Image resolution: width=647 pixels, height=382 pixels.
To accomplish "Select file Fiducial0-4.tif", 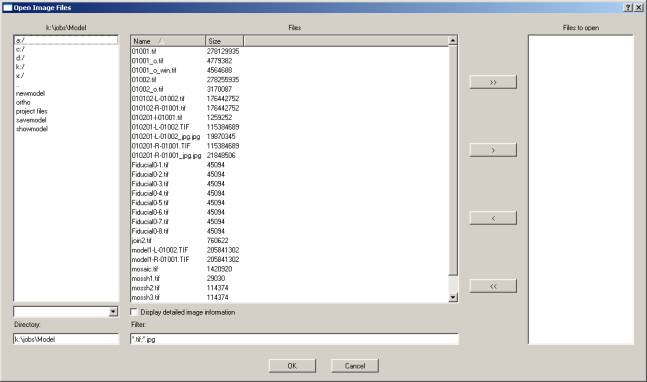I will point(150,193).
